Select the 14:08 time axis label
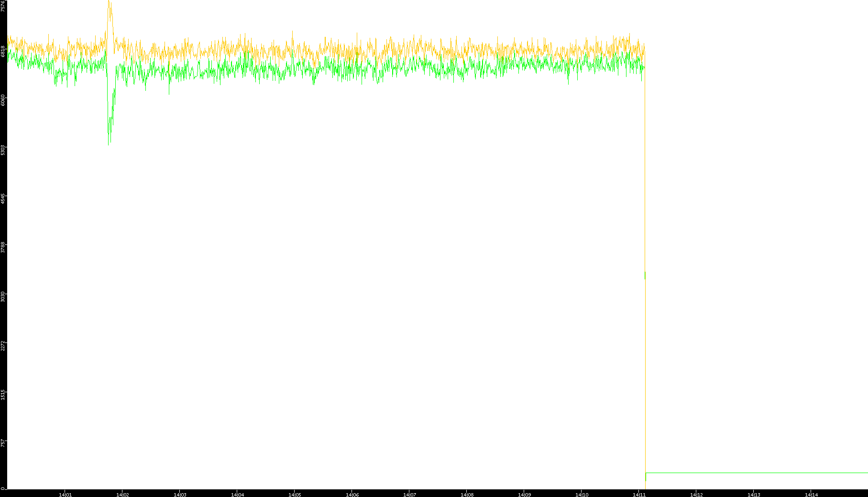 467,495
